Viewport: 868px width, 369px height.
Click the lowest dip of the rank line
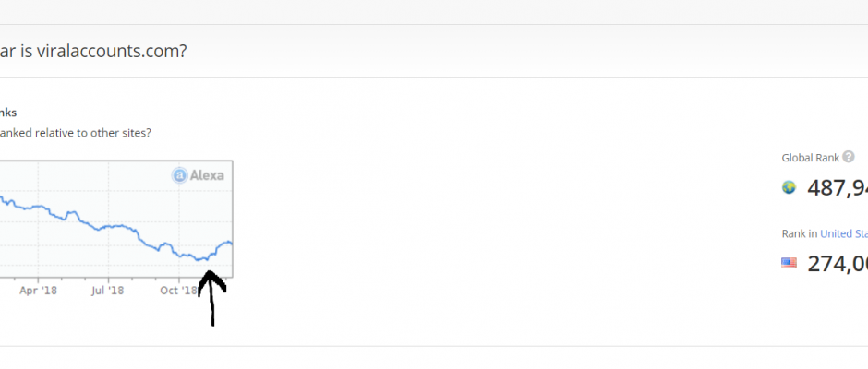[199, 259]
